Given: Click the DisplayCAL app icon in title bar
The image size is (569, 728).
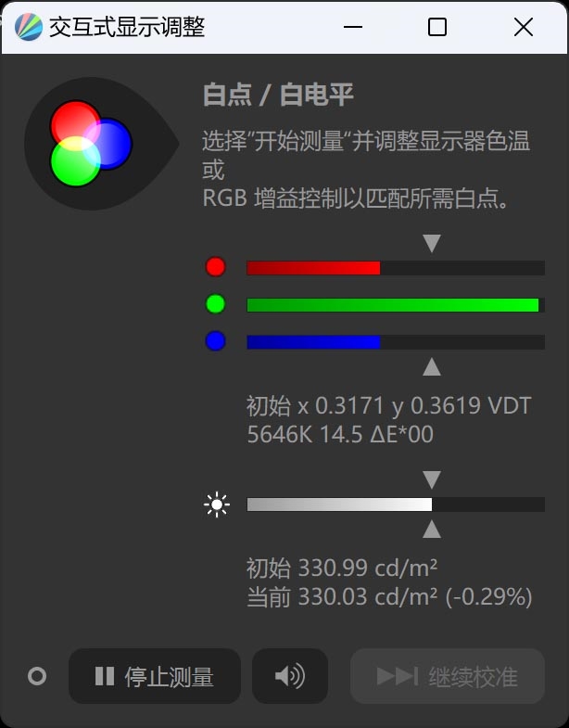Looking at the screenshot, I should (x=29, y=27).
